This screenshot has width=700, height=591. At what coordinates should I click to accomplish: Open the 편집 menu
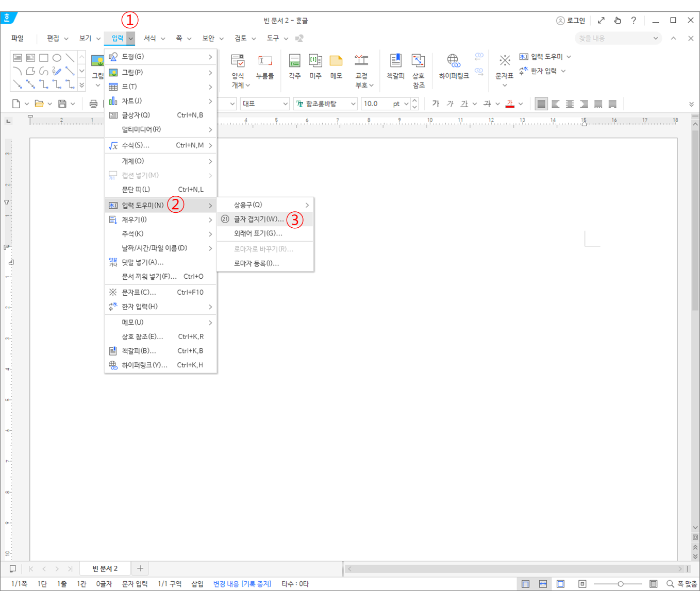[53, 38]
